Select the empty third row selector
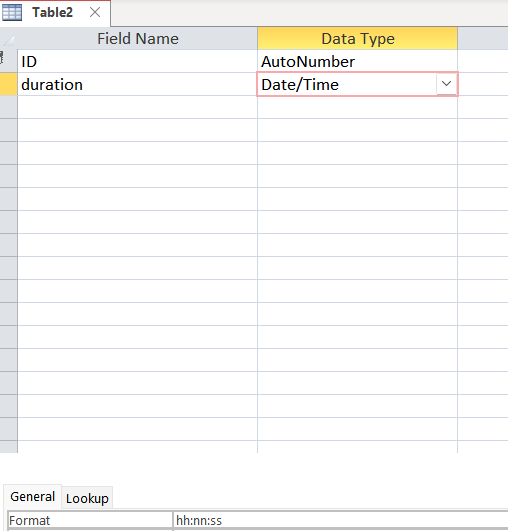The image size is (508, 531). click(8, 107)
